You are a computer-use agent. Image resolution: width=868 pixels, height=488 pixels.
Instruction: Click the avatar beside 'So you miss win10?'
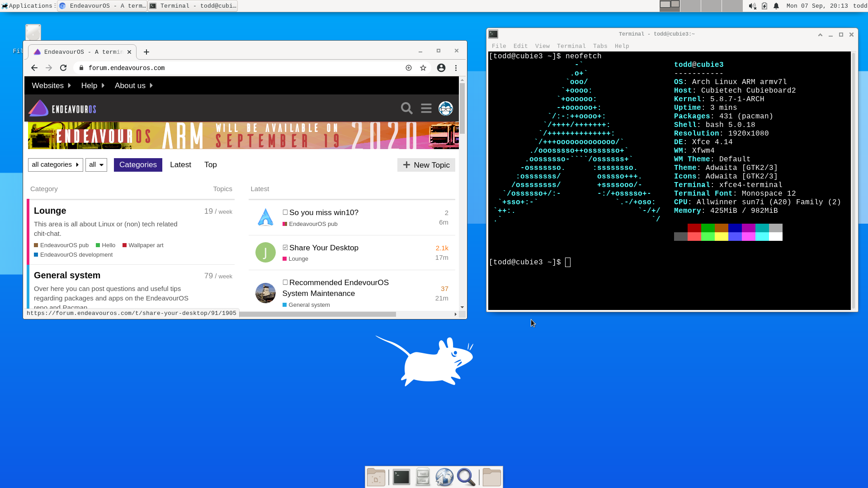[x=265, y=217]
